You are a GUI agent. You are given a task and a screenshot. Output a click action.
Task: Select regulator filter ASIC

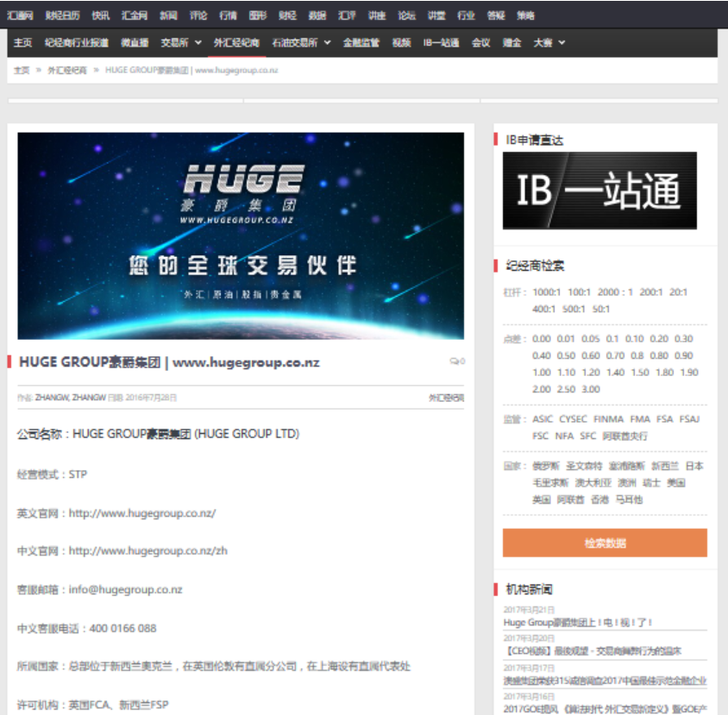543,419
